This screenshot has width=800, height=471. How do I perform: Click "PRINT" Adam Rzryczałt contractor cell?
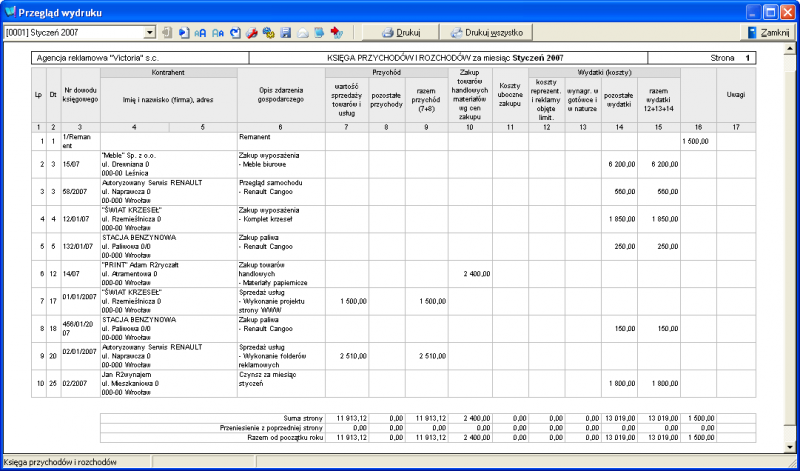[169, 275]
